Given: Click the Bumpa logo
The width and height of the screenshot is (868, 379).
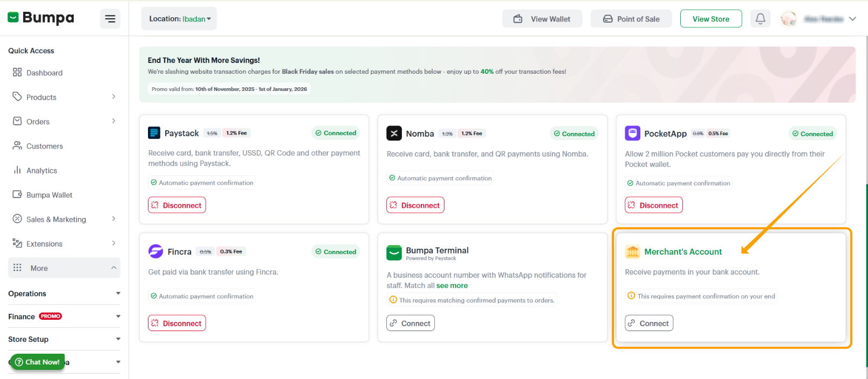Looking at the screenshot, I should (x=41, y=18).
